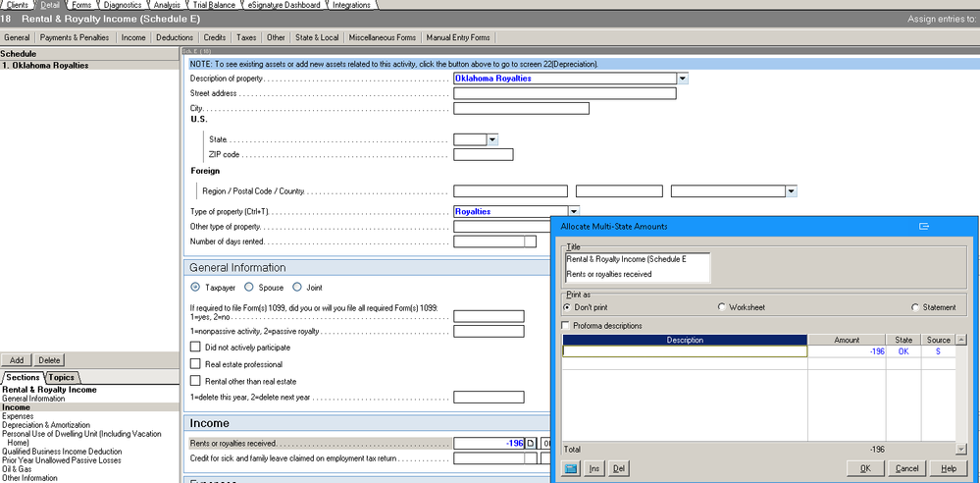Check Real estate professional box
The width and height of the screenshot is (980, 483).
pyautogui.click(x=195, y=363)
